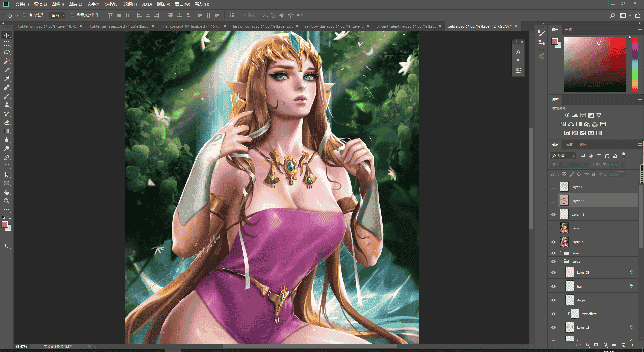Hide Layer 39 visibility eye
644x352 pixels.
[x=553, y=242]
